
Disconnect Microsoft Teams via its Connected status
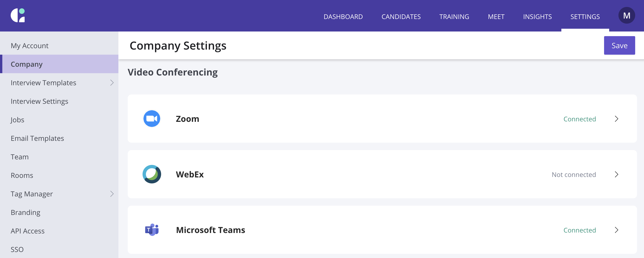tap(579, 230)
